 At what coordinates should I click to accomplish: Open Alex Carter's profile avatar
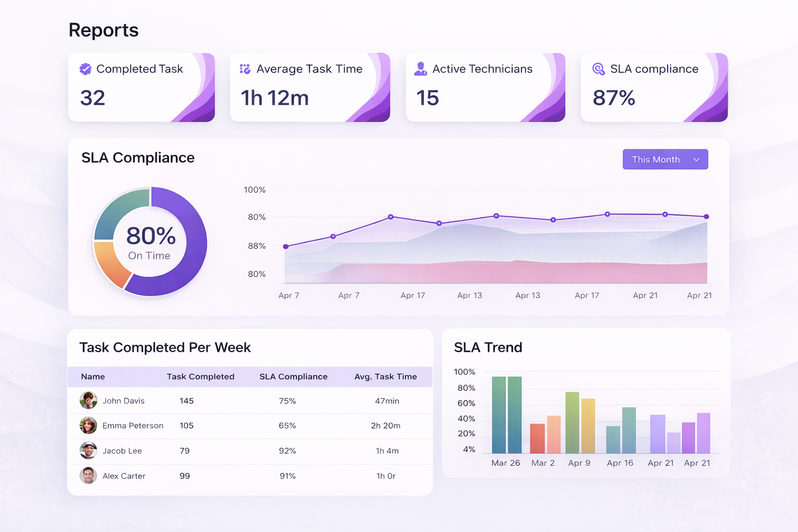88,475
